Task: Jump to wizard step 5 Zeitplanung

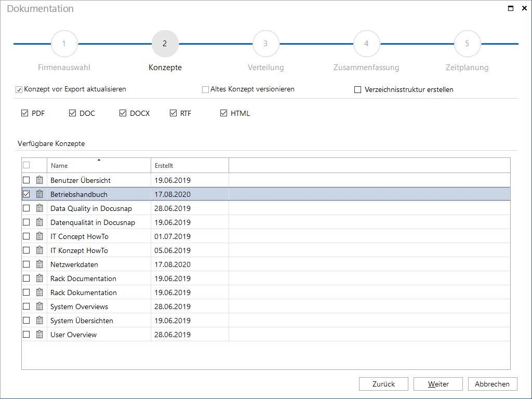Action: pyautogui.click(x=467, y=44)
